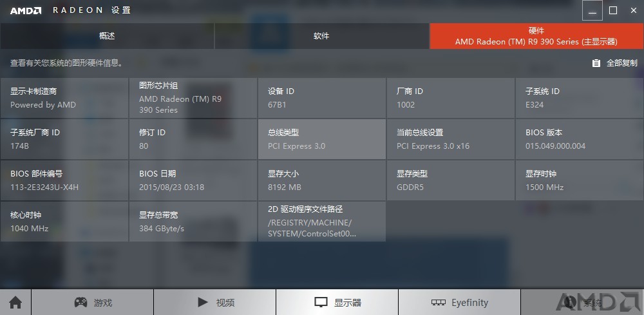Image resolution: width=644 pixels, height=315 pixels.
Task: Select the 总线类型 PCI Express 3.0 tile
Action: [x=322, y=139]
